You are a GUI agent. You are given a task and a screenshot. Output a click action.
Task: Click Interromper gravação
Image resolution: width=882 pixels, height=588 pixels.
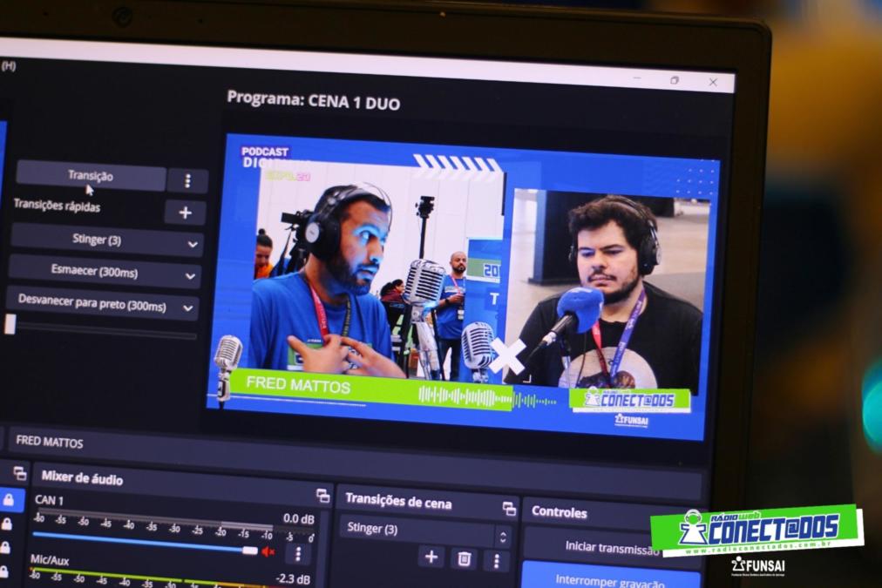[611, 578]
